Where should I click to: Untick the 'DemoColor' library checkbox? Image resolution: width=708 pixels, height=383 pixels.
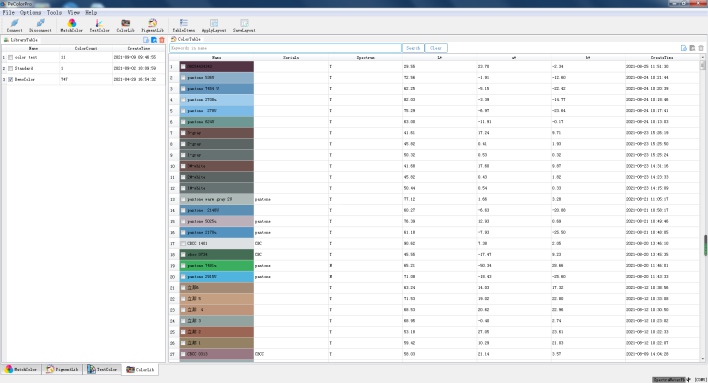[11, 79]
